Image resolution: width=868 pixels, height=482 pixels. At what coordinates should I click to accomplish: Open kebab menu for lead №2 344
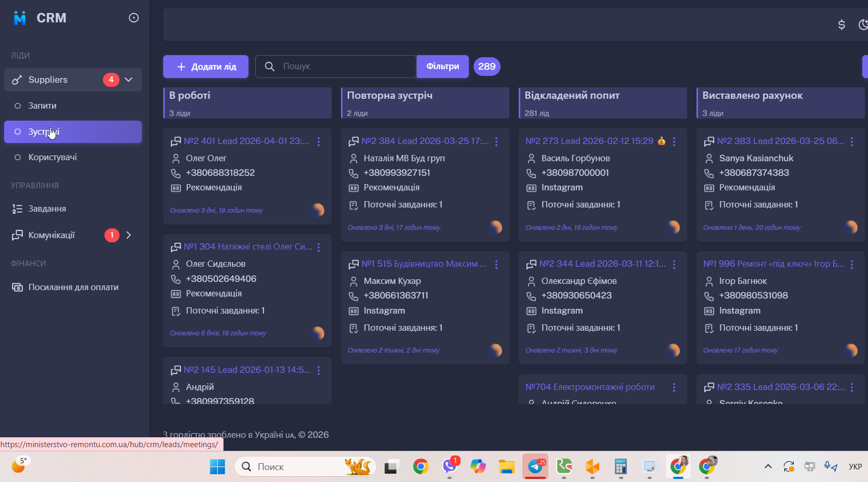pos(674,265)
